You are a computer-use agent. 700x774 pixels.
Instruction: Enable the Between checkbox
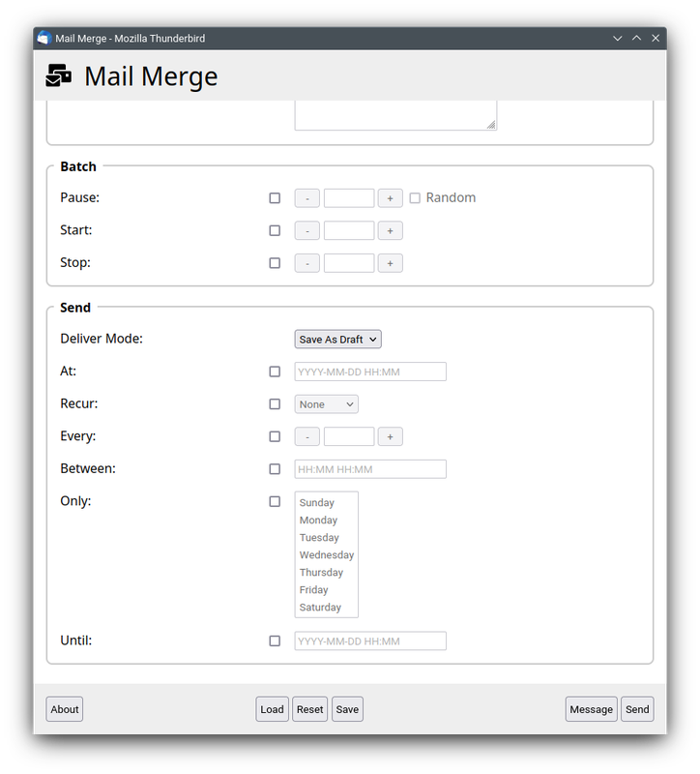click(275, 469)
